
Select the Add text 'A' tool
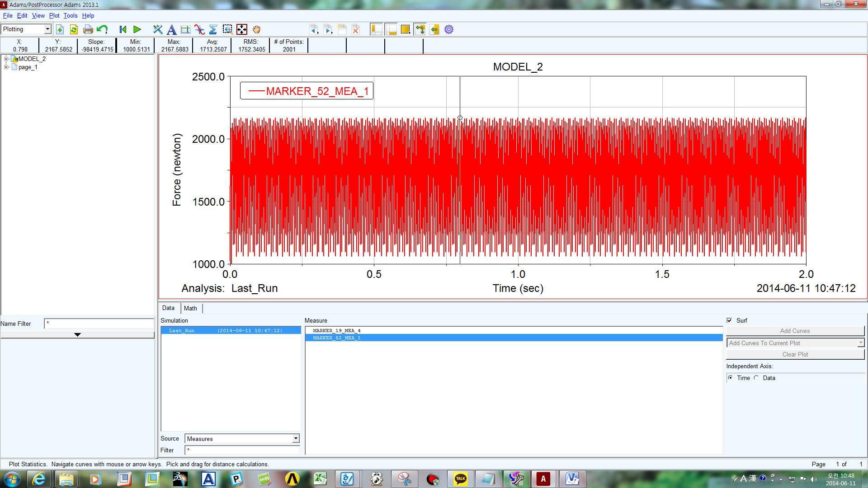[x=171, y=30]
